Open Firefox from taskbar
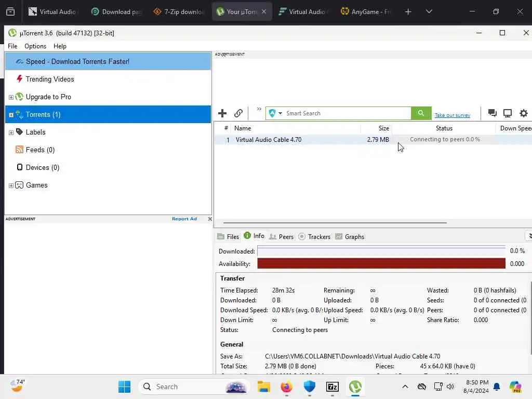This screenshot has height=399, width=532. coord(287,387)
